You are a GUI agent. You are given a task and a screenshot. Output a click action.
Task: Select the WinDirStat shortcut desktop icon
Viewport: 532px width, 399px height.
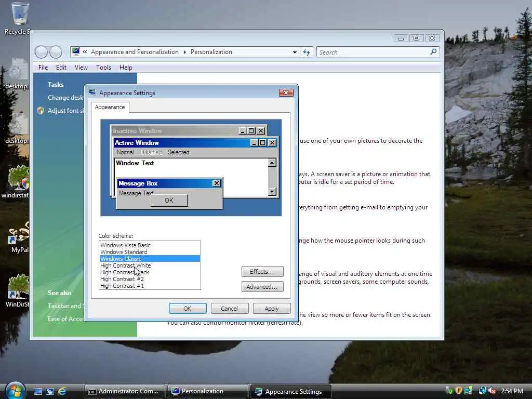[x=18, y=291]
